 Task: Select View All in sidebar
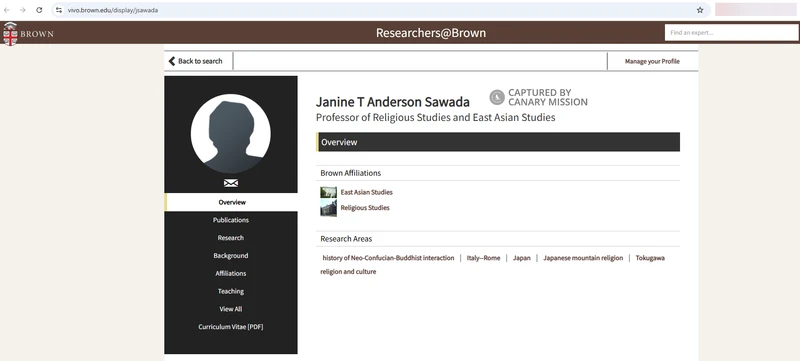tap(231, 309)
